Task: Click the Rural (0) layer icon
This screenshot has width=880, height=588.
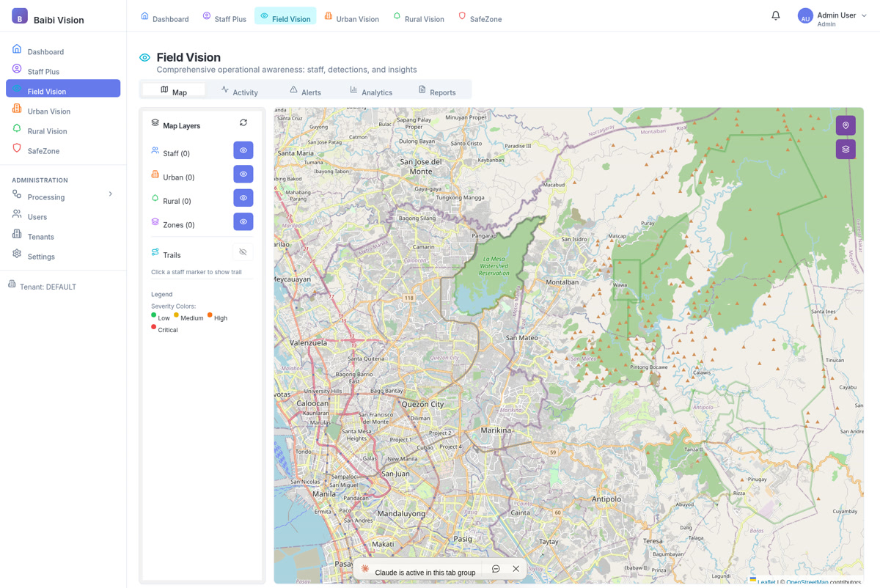Action: [x=155, y=198]
